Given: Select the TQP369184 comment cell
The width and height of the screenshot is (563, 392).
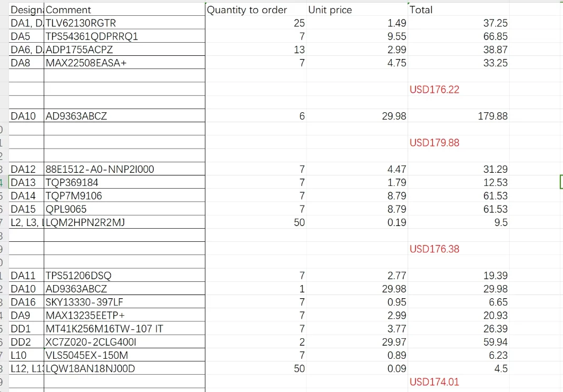Looking at the screenshot, I should tap(125, 182).
